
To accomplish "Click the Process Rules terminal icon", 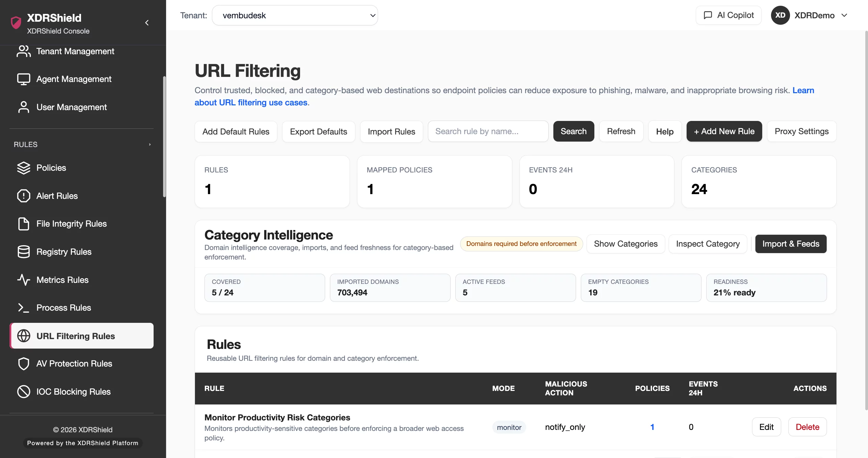I will [24, 308].
